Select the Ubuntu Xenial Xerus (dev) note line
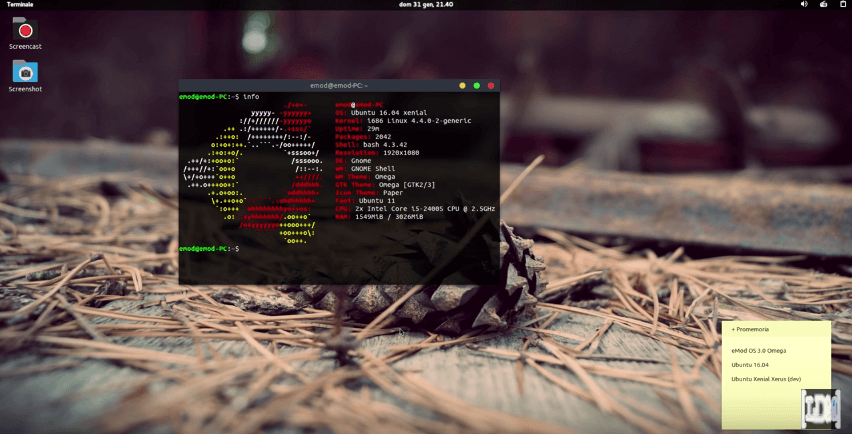The height and width of the screenshot is (434, 852). tap(766, 379)
